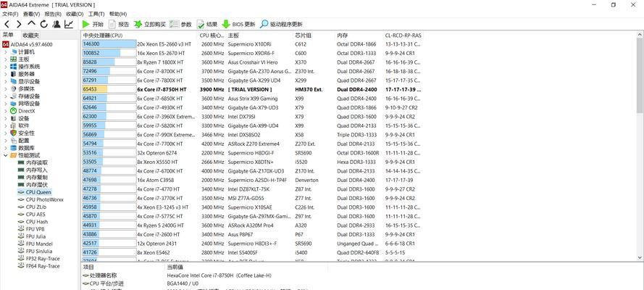Sort by the 中央处理器(CPU) column header

pos(140,36)
